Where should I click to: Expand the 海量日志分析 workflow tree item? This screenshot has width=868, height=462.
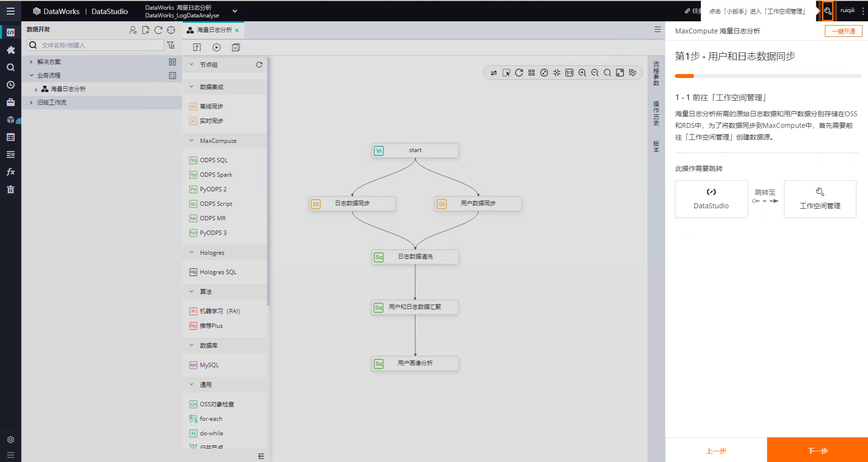click(x=36, y=89)
